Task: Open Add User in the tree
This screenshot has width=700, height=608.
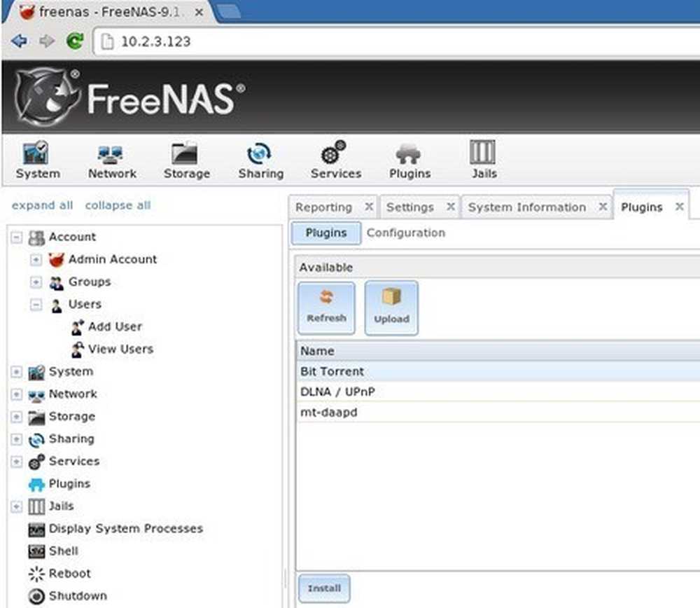Action: [115, 326]
